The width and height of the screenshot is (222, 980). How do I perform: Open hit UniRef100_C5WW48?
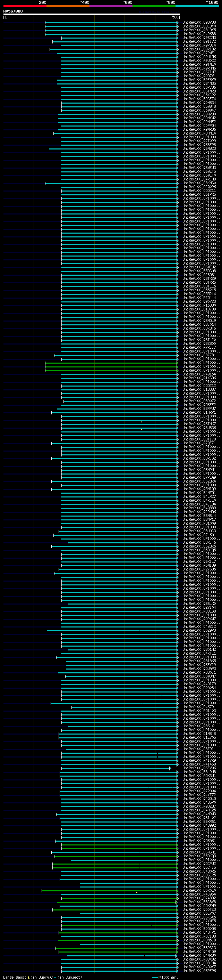pyautogui.click(x=199, y=106)
